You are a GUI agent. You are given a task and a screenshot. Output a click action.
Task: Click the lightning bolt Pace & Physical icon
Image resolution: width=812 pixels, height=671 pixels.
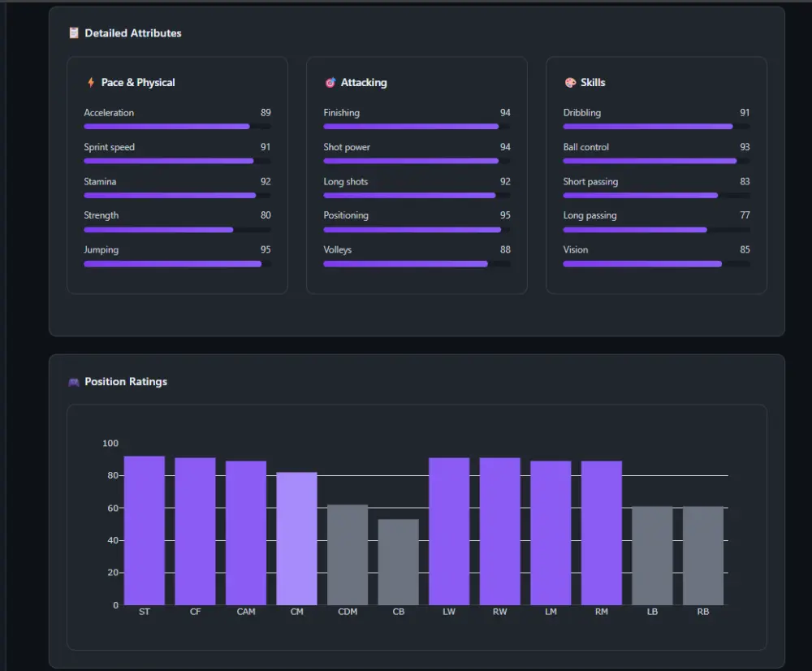click(x=91, y=82)
